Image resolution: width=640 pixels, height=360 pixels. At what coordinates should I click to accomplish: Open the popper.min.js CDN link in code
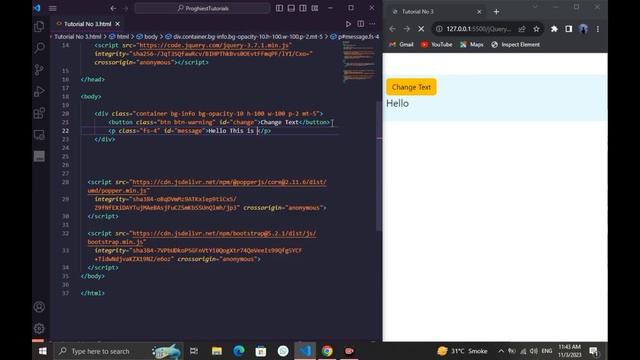207,186
